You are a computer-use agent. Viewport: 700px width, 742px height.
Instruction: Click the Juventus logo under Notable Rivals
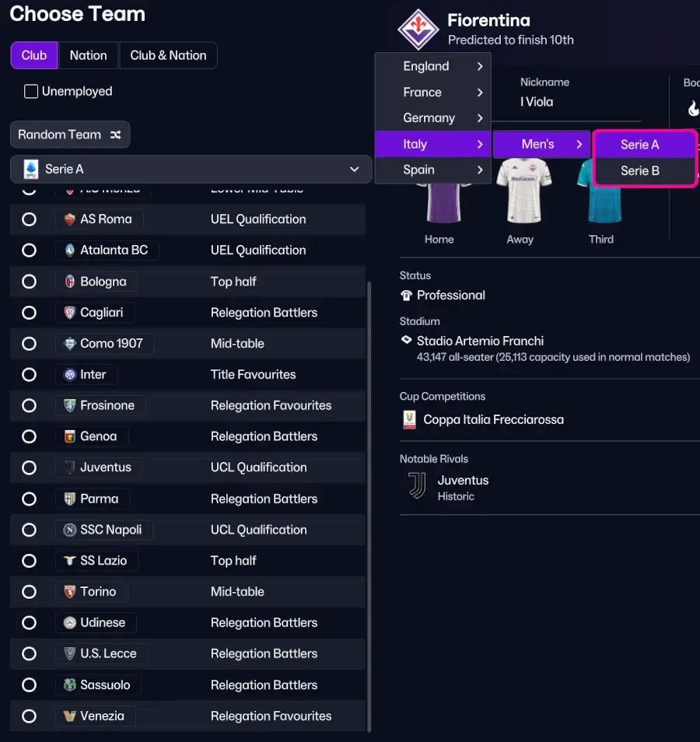tap(417, 486)
